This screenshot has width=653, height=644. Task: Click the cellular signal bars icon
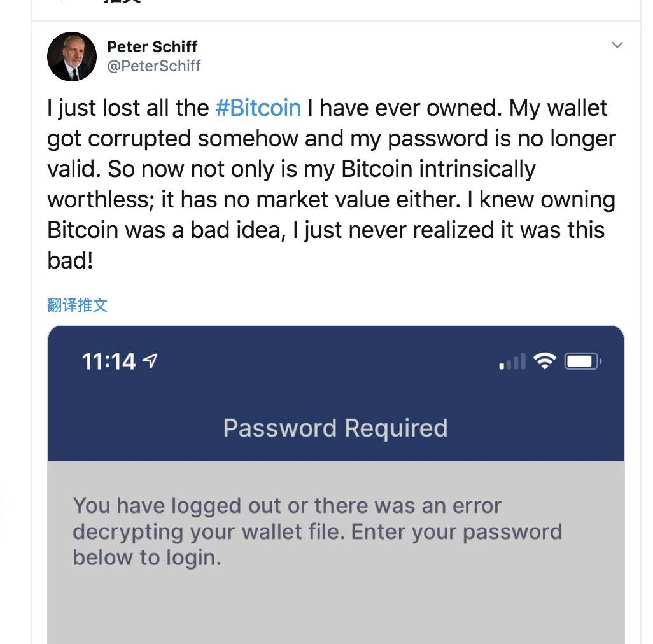(x=512, y=362)
